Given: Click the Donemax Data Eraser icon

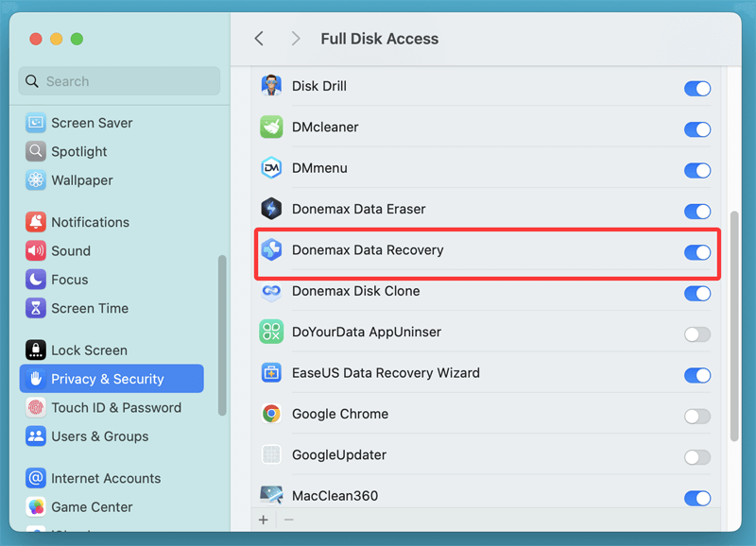Looking at the screenshot, I should click(x=271, y=209).
